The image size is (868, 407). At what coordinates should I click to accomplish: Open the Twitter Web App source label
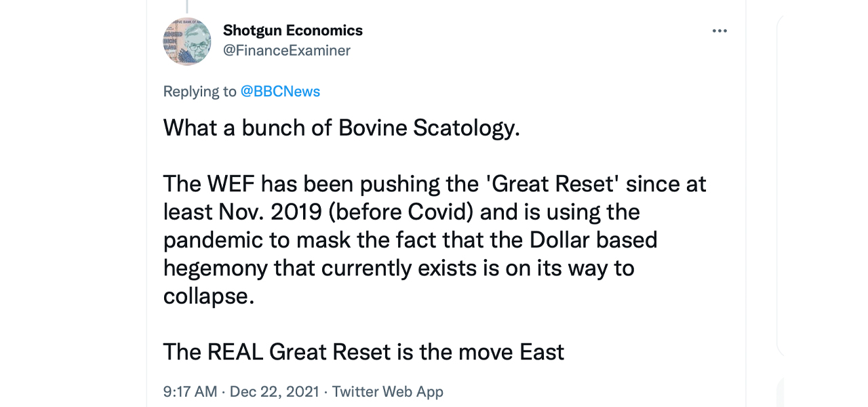pos(387,391)
